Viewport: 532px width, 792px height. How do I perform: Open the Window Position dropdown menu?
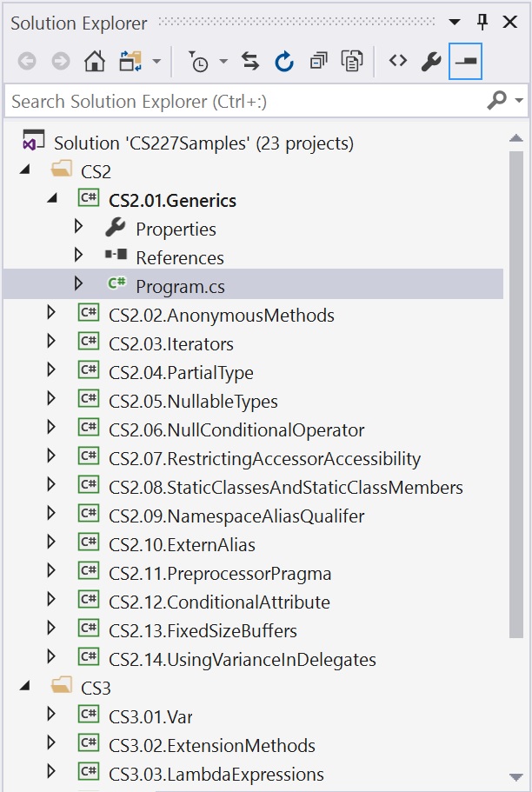tap(454, 22)
